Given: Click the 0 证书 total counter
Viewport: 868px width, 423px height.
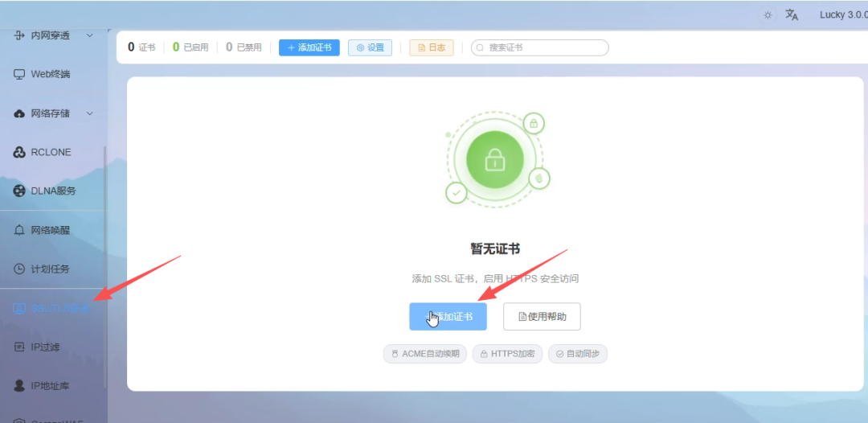Looking at the screenshot, I should pos(141,47).
